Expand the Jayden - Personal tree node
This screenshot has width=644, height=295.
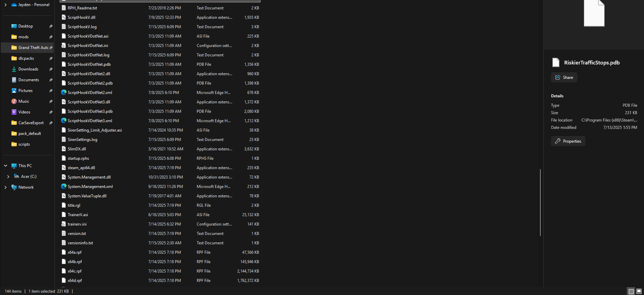[5, 5]
